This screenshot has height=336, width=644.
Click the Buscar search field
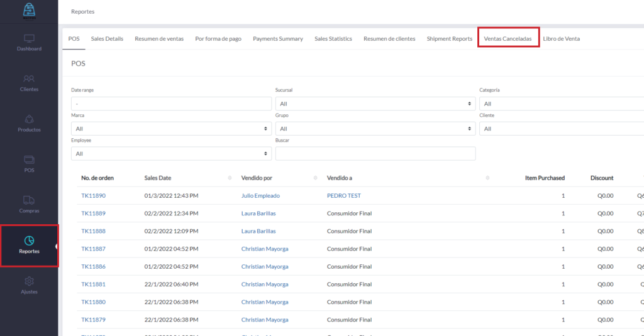pos(375,154)
